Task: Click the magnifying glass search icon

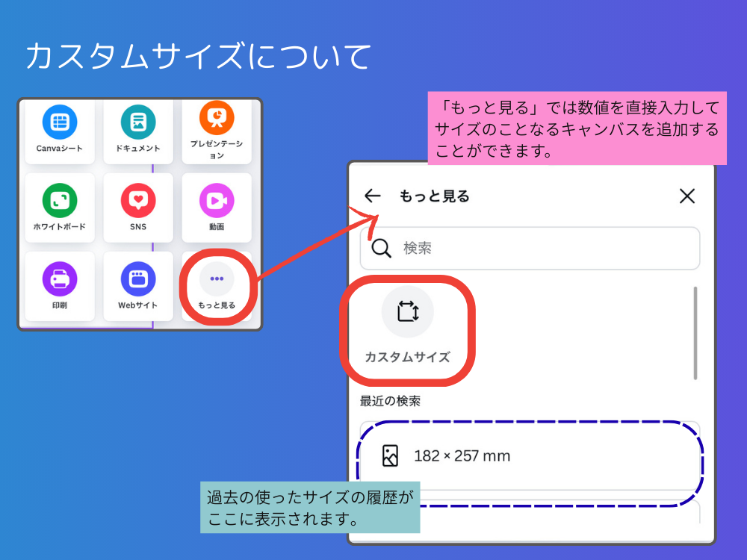Action: [381, 249]
